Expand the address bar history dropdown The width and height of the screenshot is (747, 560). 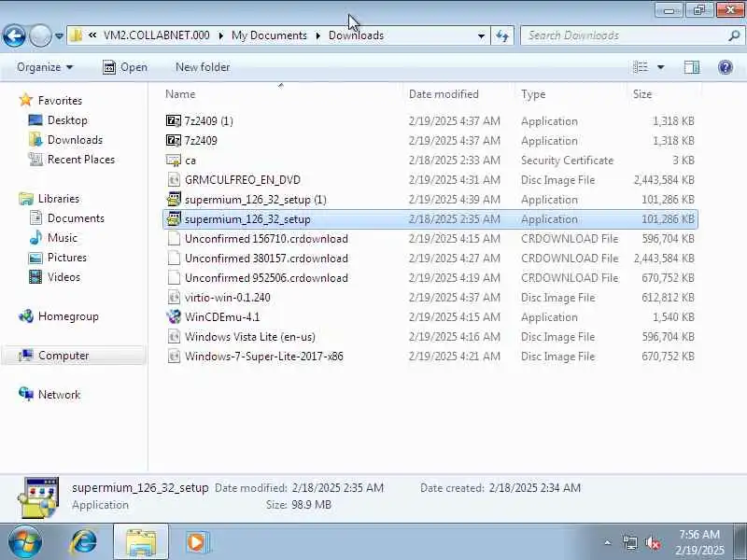click(x=481, y=35)
